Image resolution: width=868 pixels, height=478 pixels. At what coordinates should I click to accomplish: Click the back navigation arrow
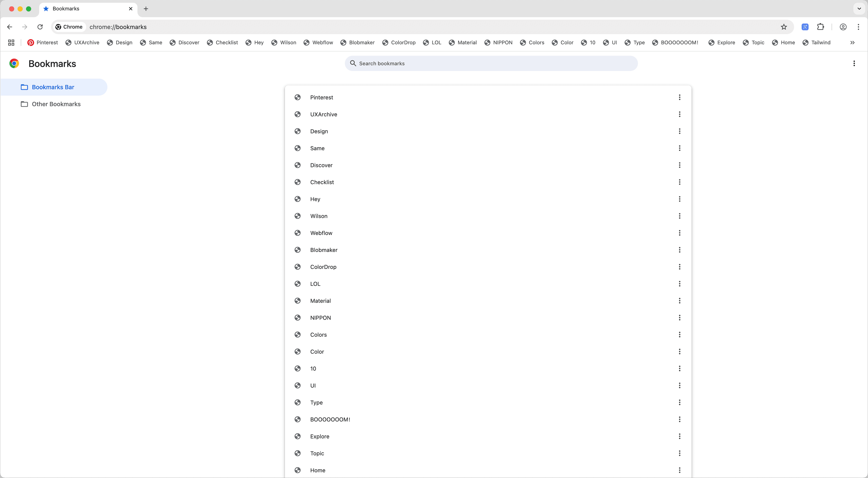(10, 27)
